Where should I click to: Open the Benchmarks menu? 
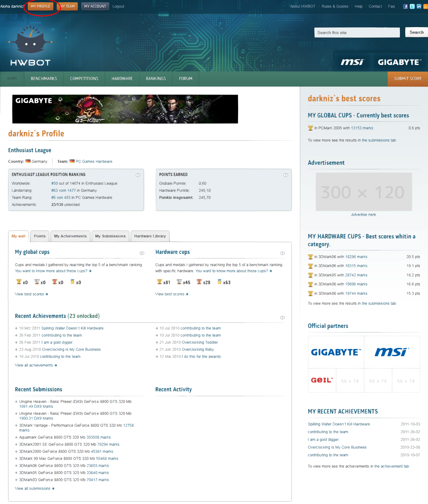(44, 79)
